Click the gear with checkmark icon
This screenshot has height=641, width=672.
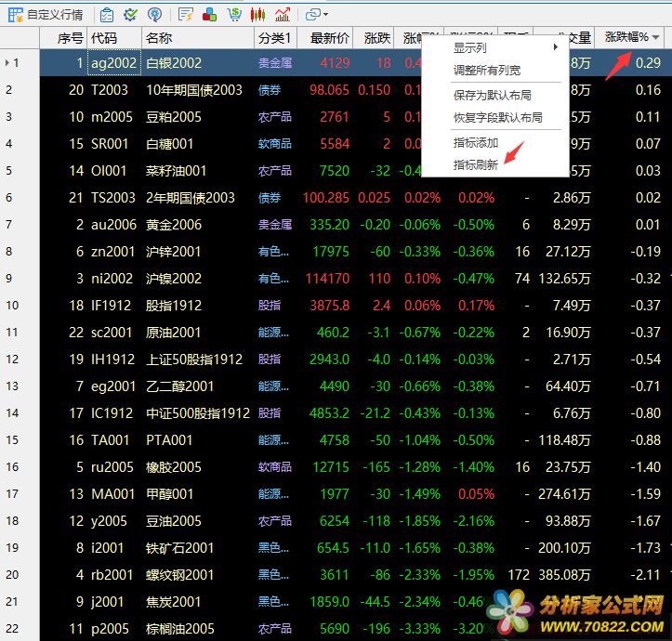[131, 15]
